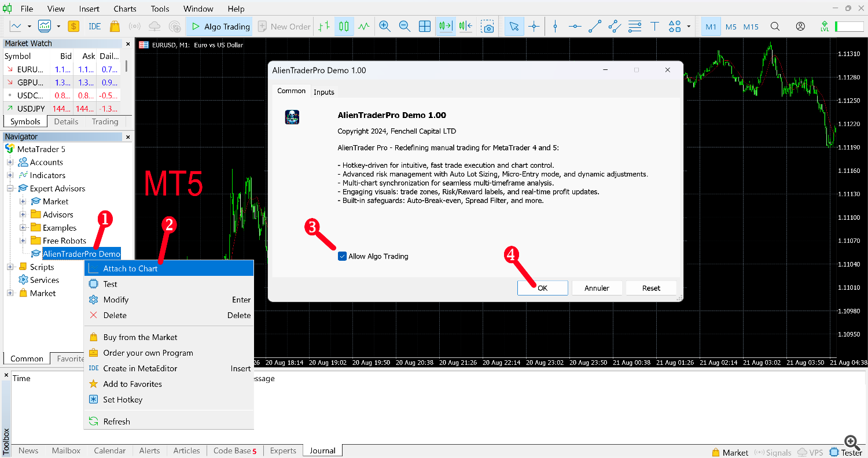Screen dimensions: 868x458
Task: Open the Charts menu
Action: 125,9
